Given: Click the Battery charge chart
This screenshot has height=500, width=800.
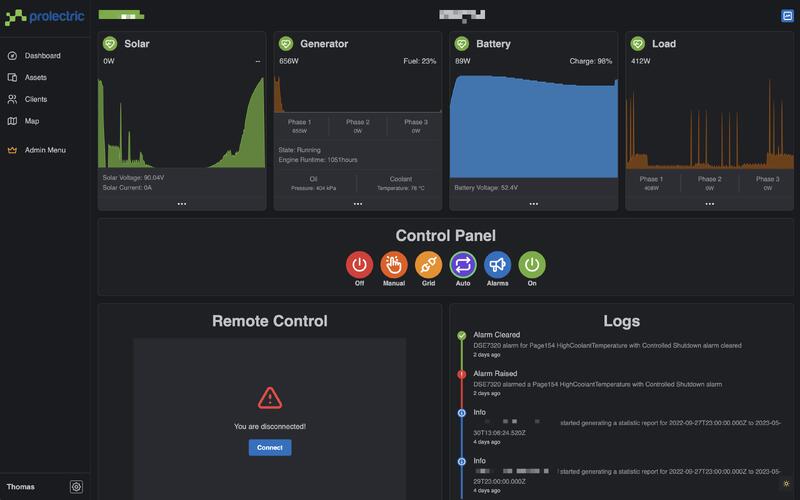Looking at the screenshot, I should click(534, 126).
